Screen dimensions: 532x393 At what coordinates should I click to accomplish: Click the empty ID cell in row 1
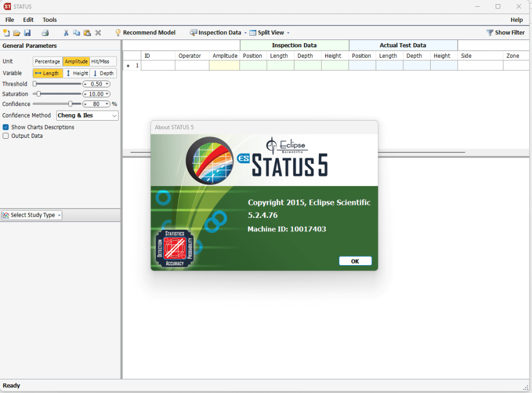[x=158, y=65]
